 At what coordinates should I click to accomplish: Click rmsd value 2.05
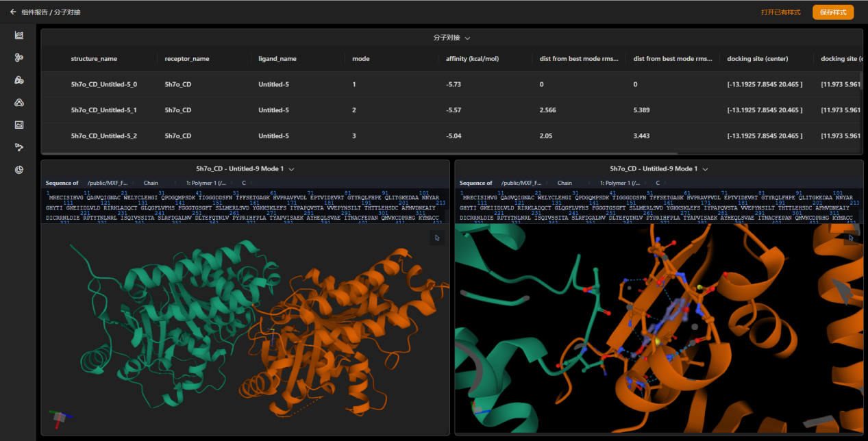545,136
